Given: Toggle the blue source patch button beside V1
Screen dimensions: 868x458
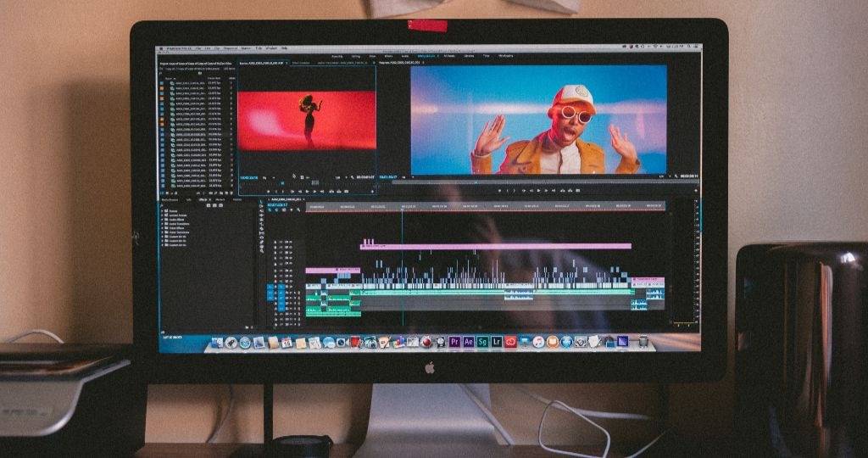Looking at the screenshot, I should point(270,287).
